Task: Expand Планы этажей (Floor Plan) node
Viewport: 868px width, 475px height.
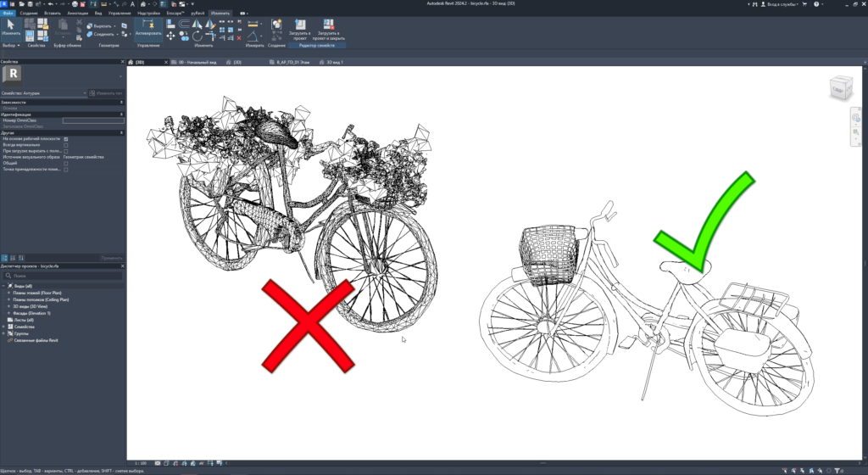Action: 8,293
